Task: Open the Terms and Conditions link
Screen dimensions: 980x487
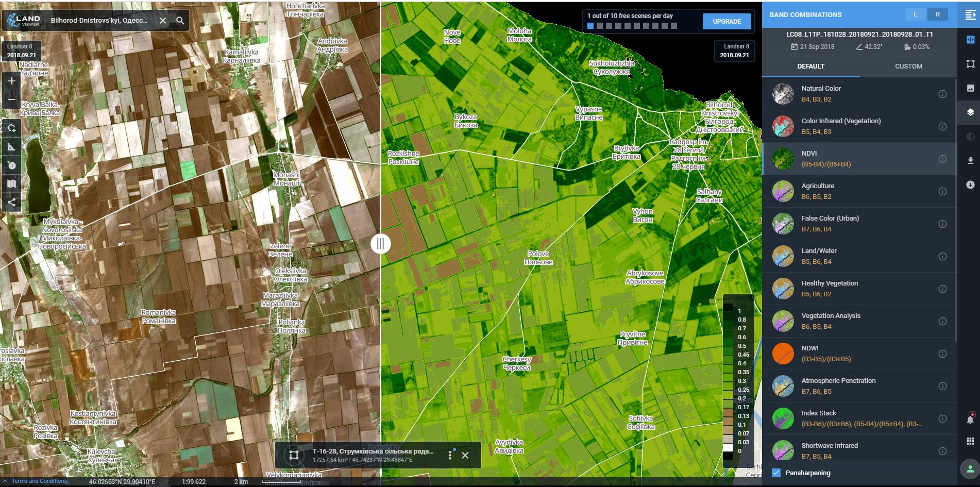Action: 38,481
